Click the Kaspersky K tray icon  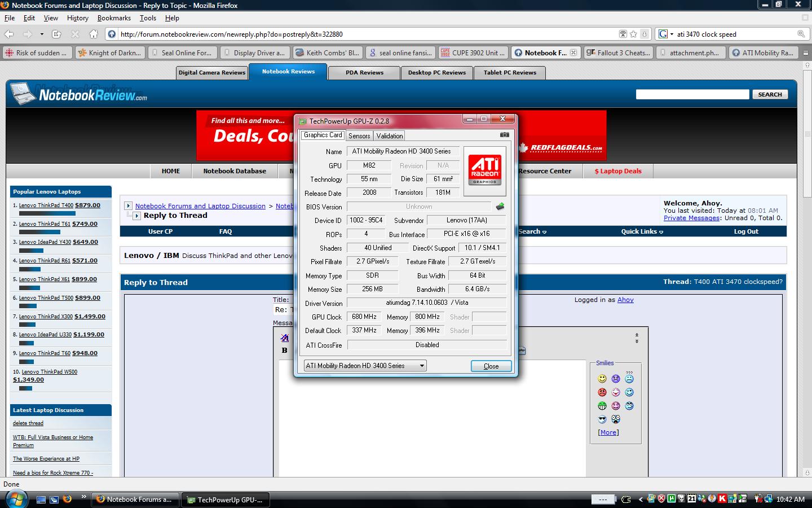[x=722, y=499]
